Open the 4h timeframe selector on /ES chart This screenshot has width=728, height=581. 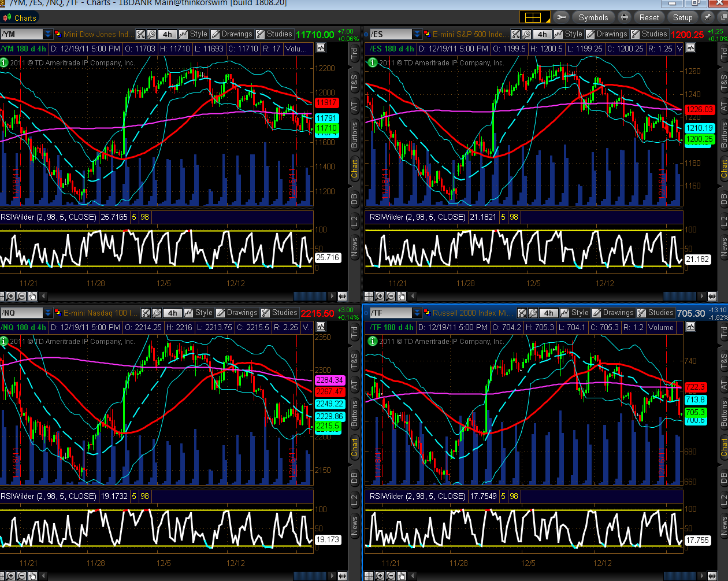click(x=542, y=35)
